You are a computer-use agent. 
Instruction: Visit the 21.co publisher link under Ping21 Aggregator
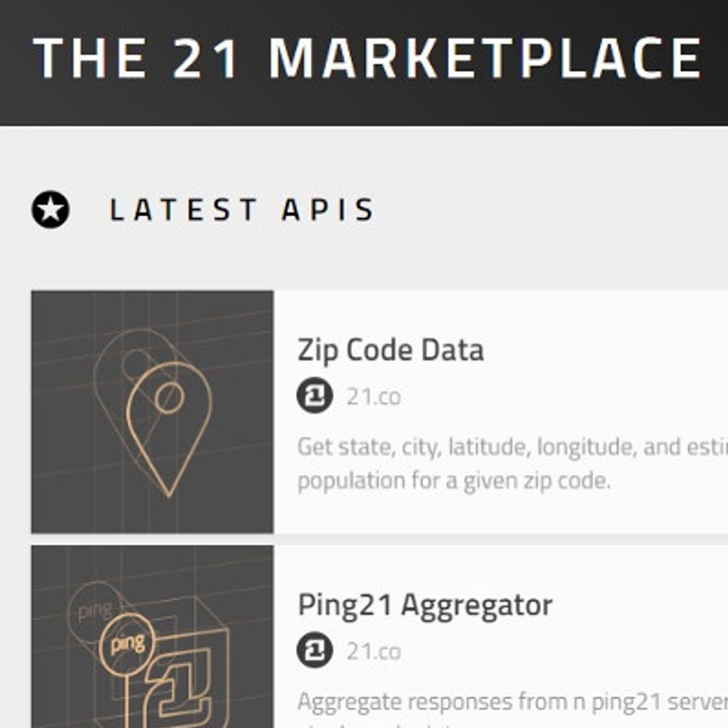tap(374, 652)
